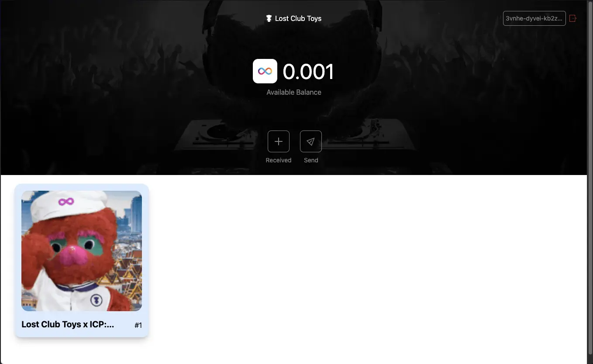Tap the paper plane Send icon
The height and width of the screenshot is (364, 593).
(x=311, y=141)
